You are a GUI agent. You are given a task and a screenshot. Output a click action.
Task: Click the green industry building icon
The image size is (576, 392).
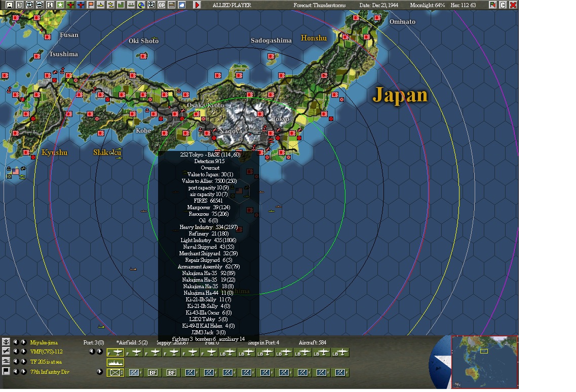121,5
